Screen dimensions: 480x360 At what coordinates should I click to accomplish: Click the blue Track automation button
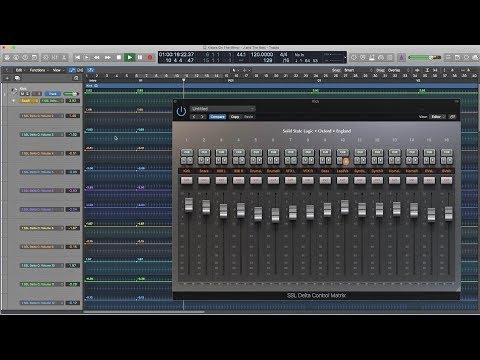click(53, 94)
